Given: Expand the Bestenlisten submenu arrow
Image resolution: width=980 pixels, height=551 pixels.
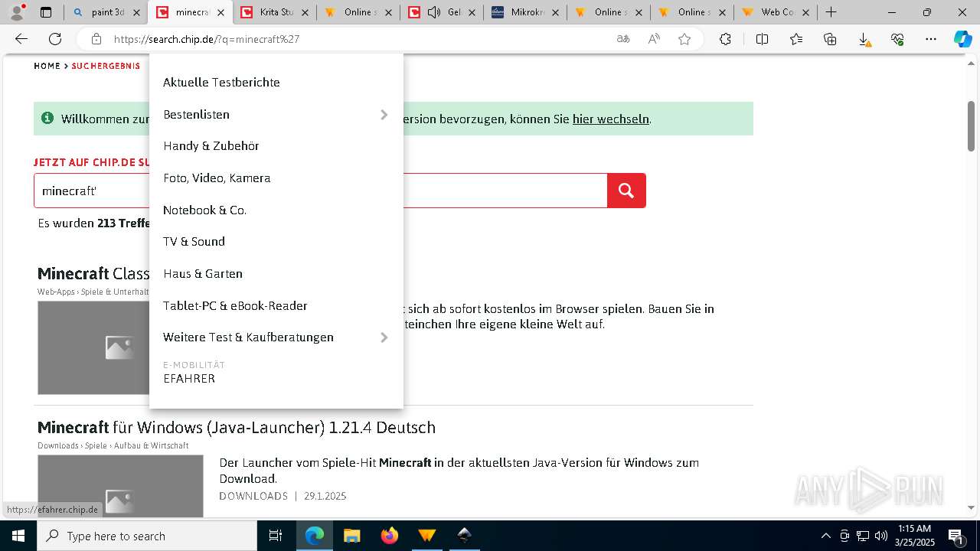Looking at the screenshot, I should 384,115.
